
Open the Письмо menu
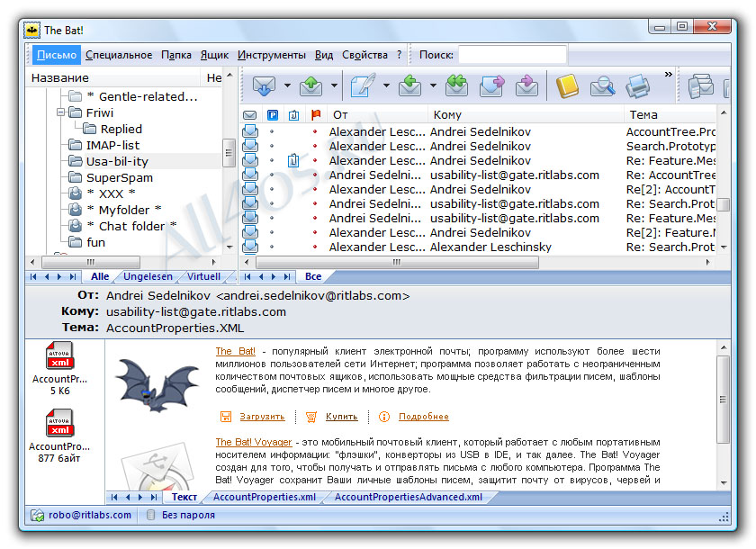tap(57, 55)
